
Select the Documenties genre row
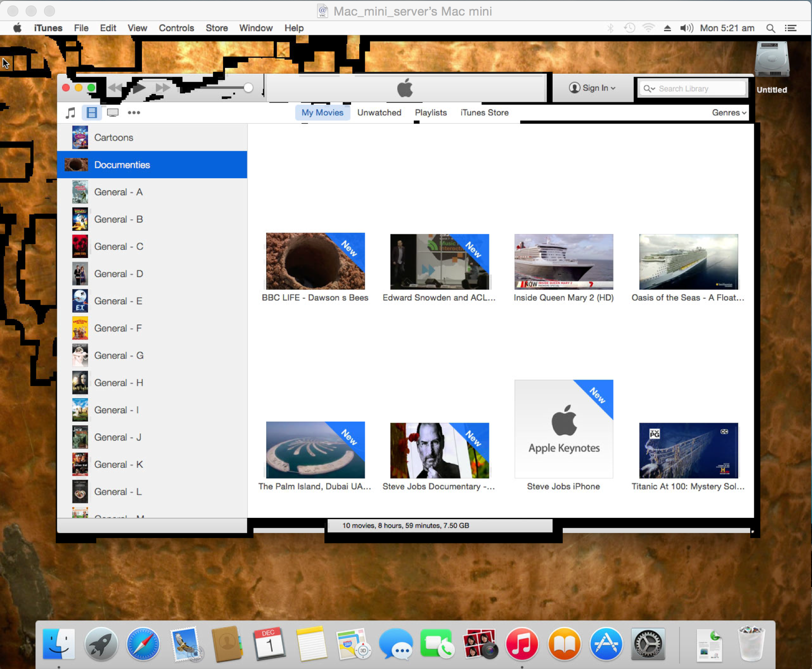pos(152,165)
